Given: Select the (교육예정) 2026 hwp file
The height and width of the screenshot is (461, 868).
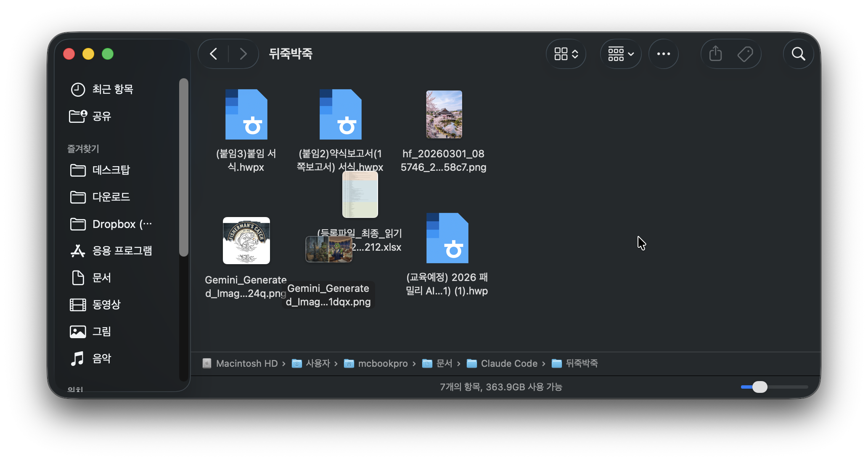Looking at the screenshot, I should pyautogui.click(x=447, y=238).
